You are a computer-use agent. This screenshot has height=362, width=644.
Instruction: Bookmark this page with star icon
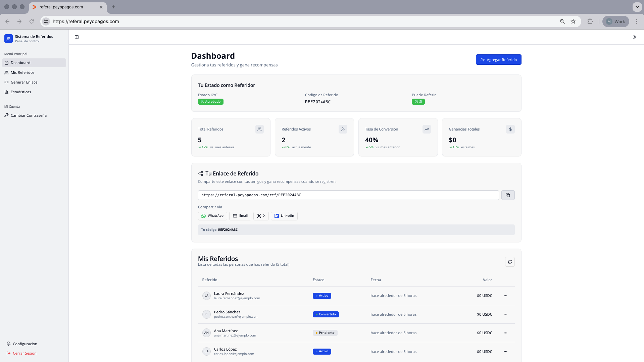573,21
